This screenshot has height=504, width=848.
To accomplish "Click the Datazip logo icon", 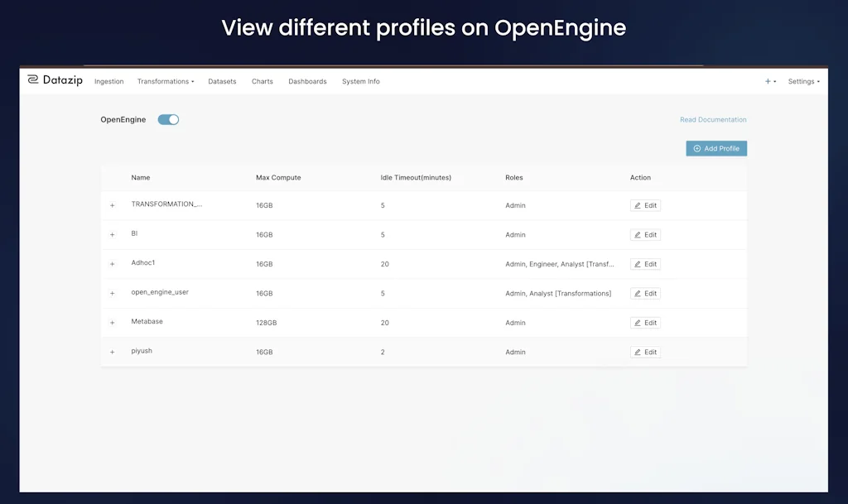I will (x=32, y=79).
